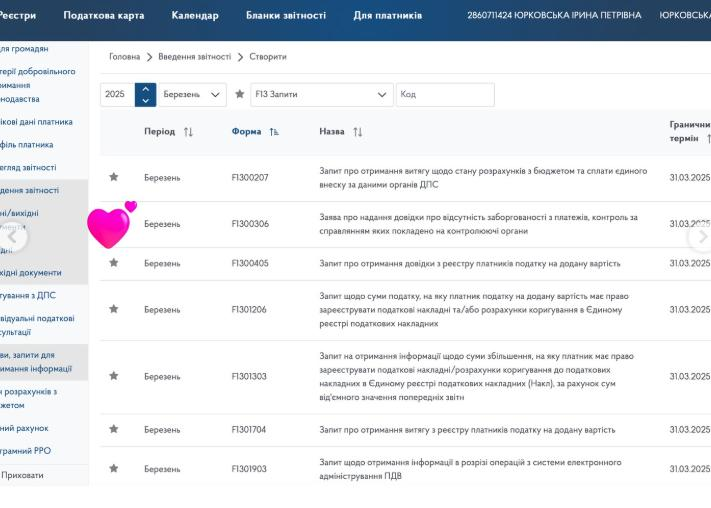Open Бланки звітності menu item

point(286,15)
